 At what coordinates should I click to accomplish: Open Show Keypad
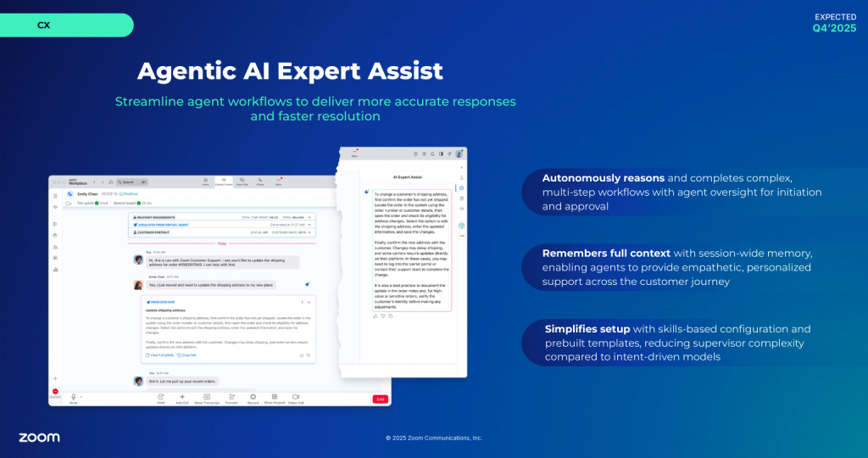click(274, 399)
